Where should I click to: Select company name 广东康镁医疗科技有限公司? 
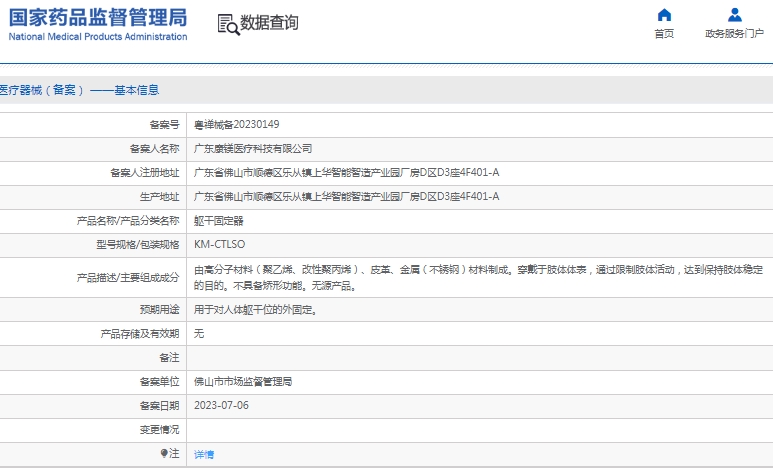(x=253, y=148)
